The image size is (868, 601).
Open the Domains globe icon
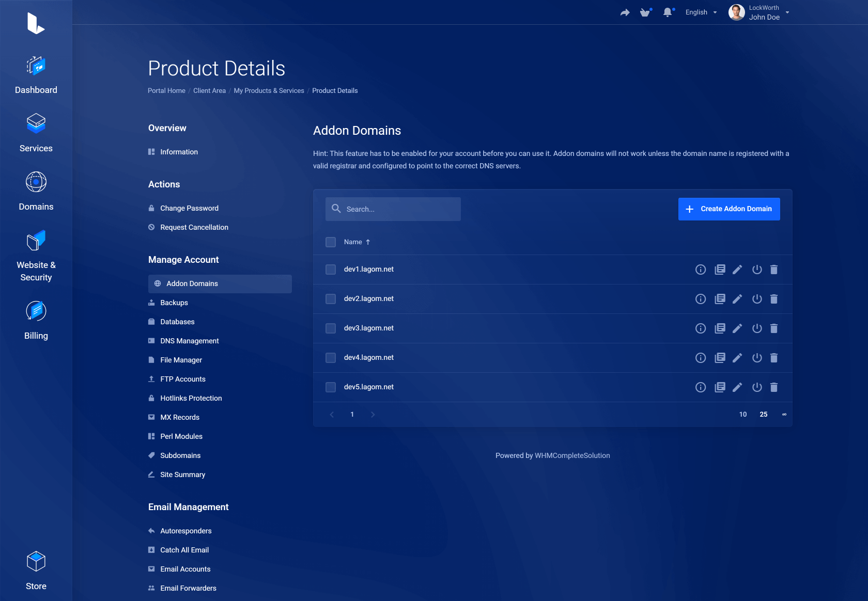pos(36,182)
